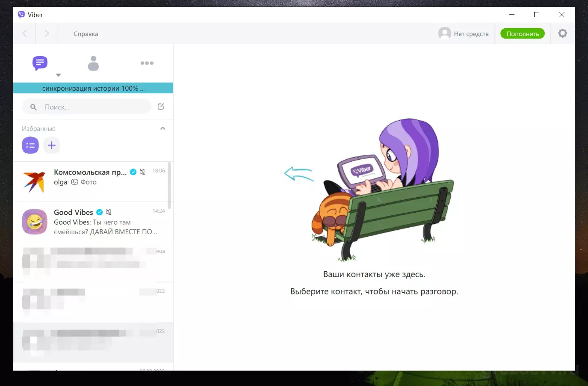Minimize the Viber window
The width and height of the screenshot is (588, 386).
coord(512,15)
